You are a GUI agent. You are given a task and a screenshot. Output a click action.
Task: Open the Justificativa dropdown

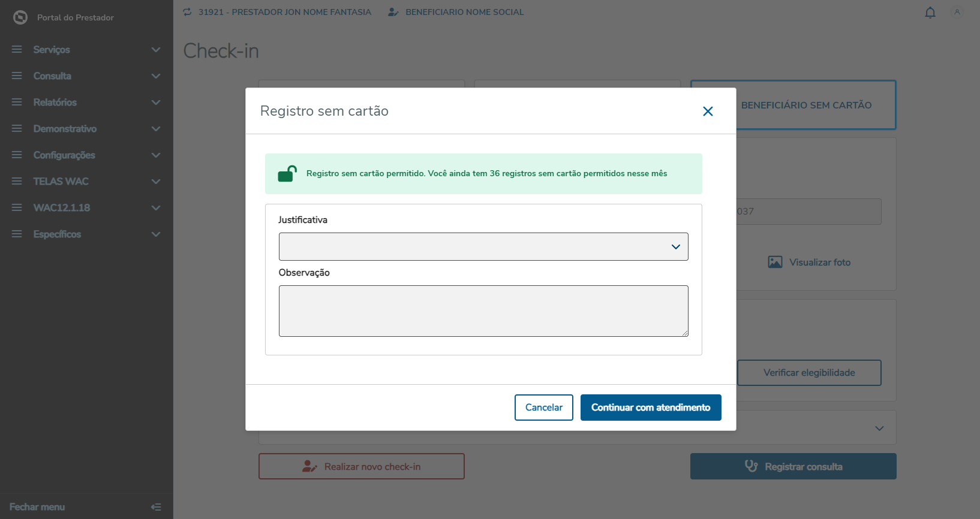click(483, 247)
